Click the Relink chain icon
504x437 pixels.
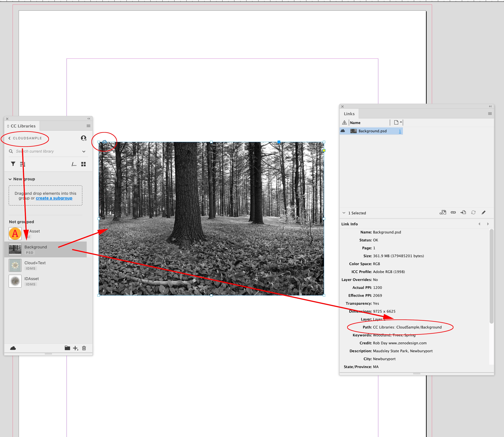453,212
